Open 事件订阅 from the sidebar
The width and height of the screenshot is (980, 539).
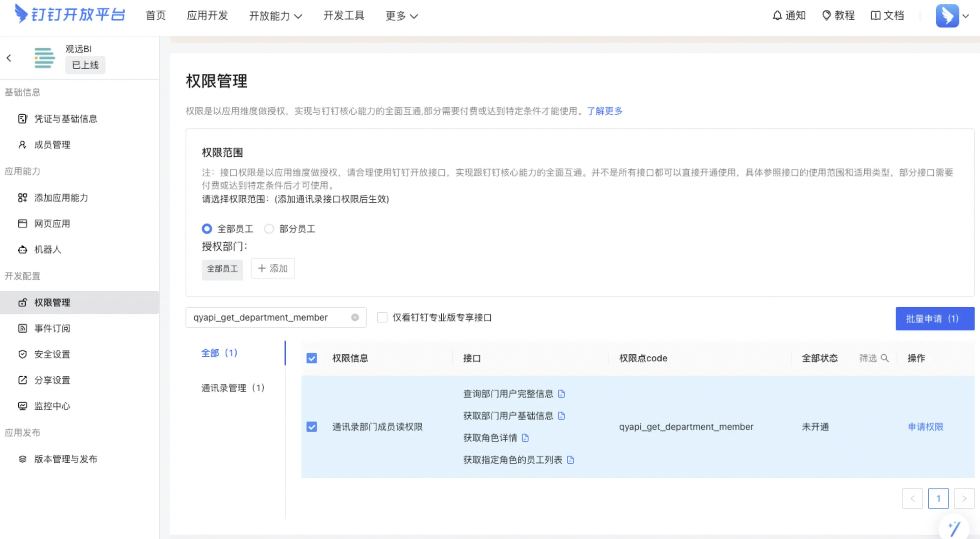(x=79, y=328)
